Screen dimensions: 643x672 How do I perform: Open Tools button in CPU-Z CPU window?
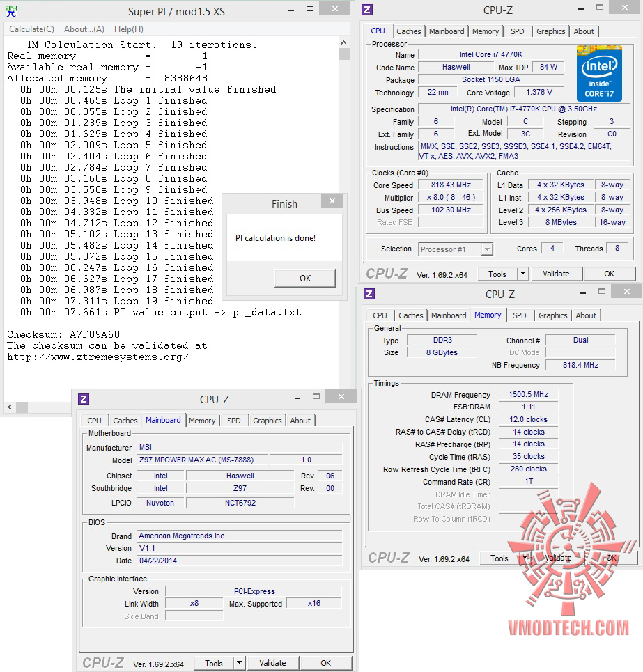pyautogui.click(x=497, y=274)
